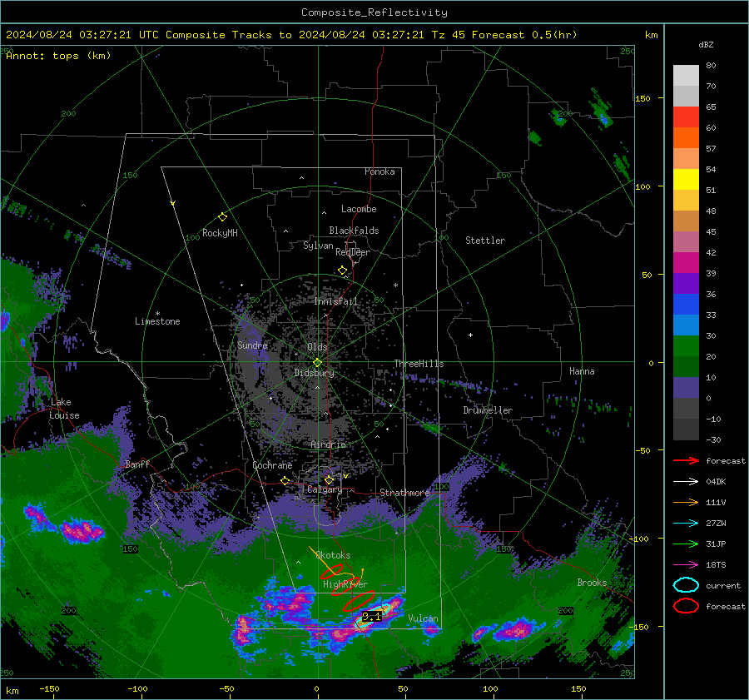Click the Okotoks city label
749x700 pixels.
click(333, 555)
